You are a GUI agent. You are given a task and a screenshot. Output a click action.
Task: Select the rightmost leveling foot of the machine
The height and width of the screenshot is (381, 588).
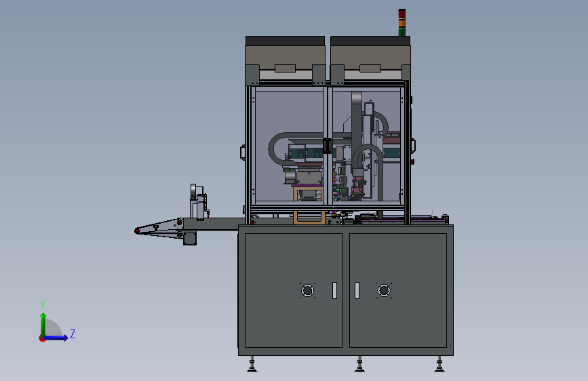[439, 364]
